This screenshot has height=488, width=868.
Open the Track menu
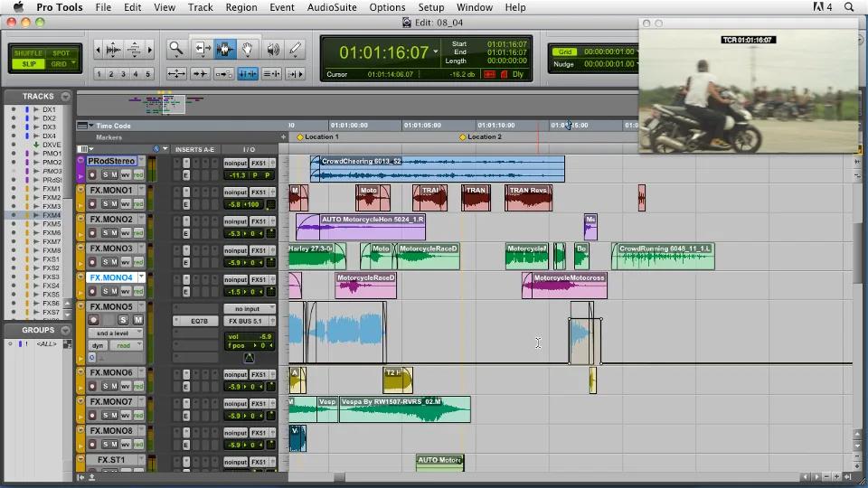coord(201,7)
